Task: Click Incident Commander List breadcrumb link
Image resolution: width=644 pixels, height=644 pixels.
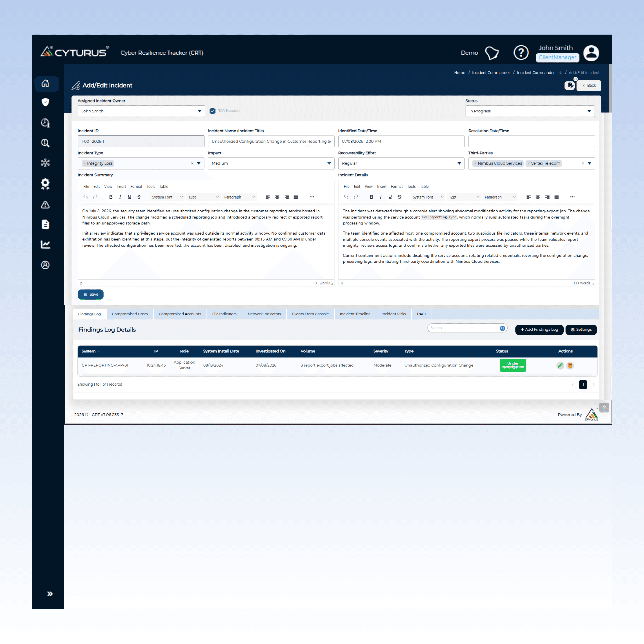Action: (x=539, y=73)
